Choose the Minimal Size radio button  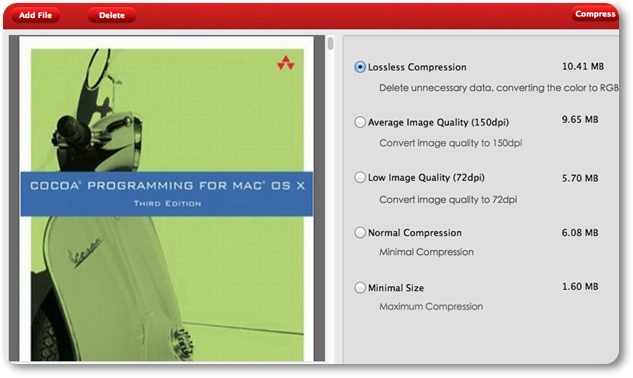360,288
